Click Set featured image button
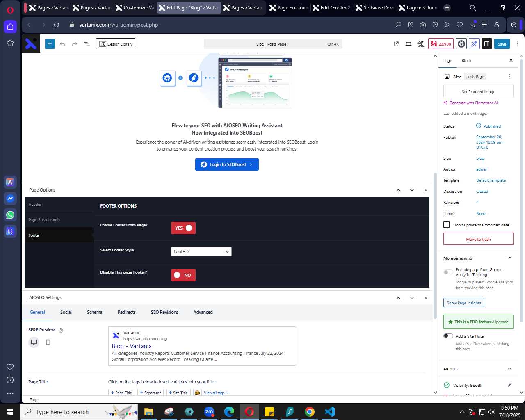The image size is (525, 420). (x=478, y=91)
